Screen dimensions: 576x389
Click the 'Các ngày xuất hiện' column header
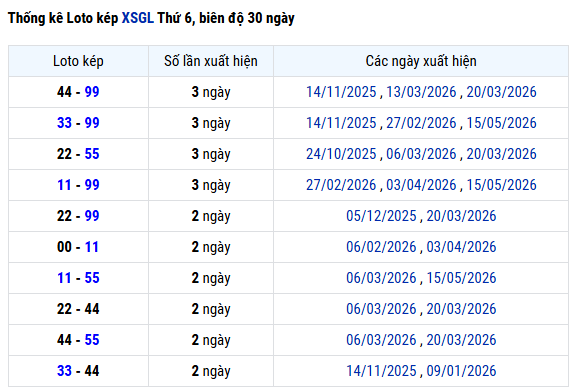[x=421, y=61]
